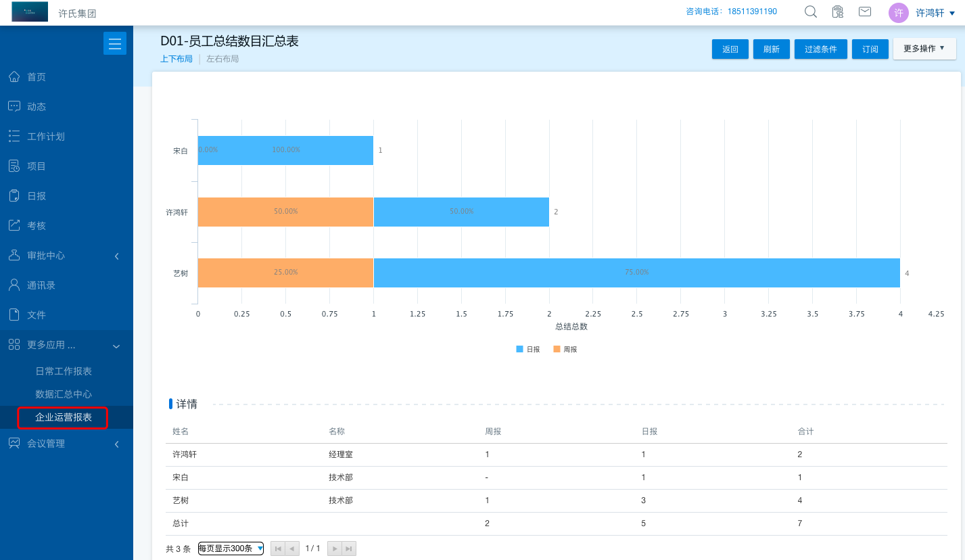Click the grid icon beside 更多应用

(14, 344)
